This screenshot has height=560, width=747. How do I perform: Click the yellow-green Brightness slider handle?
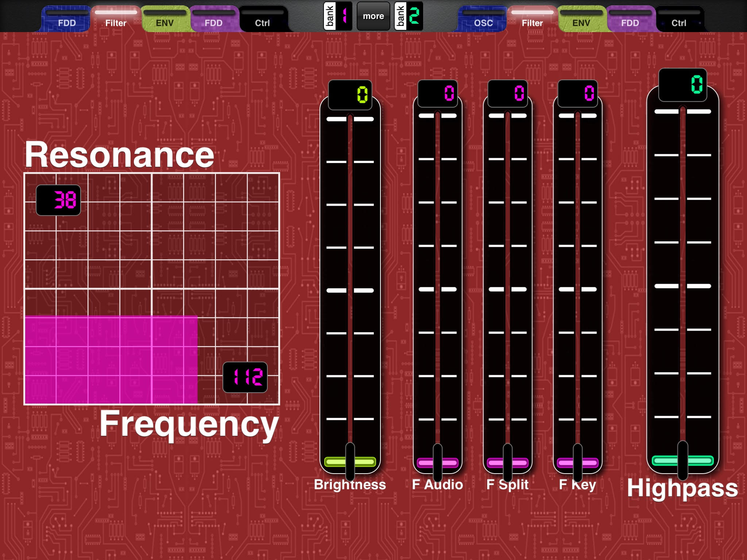(350, 462)
